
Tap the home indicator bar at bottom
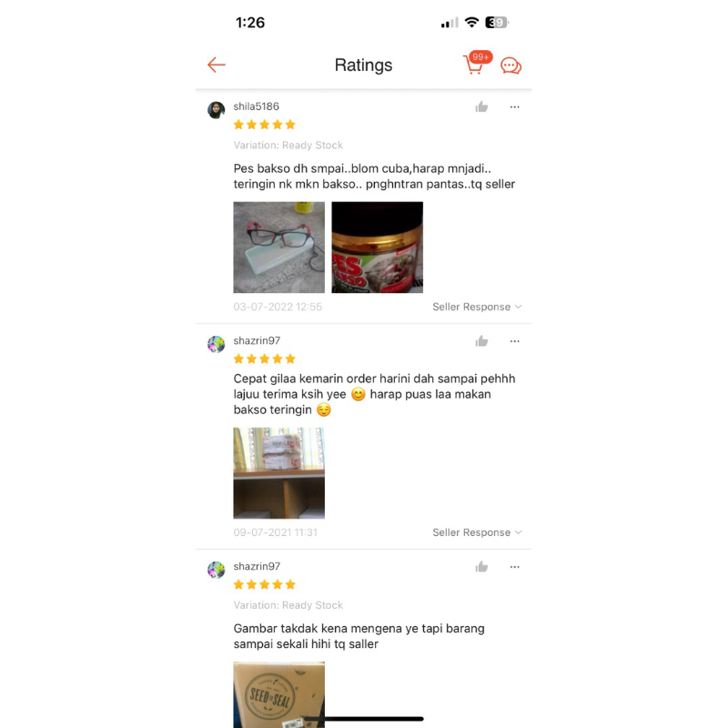364,719
